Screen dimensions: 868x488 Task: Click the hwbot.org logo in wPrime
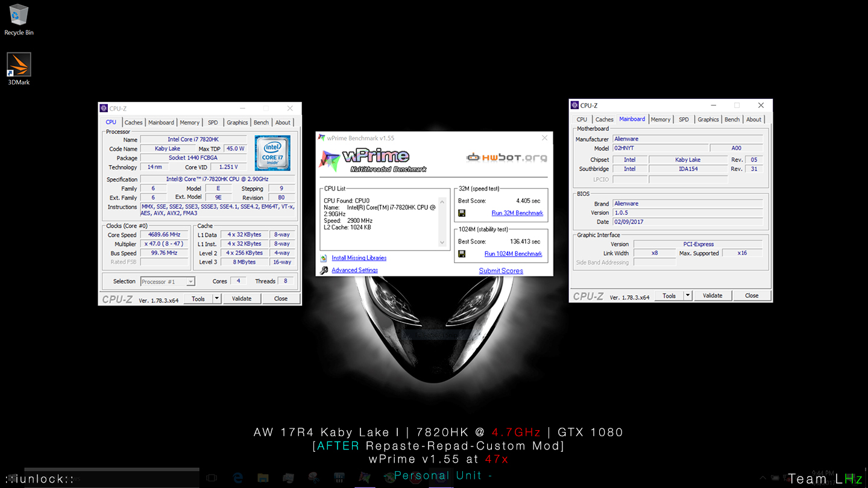507,158
